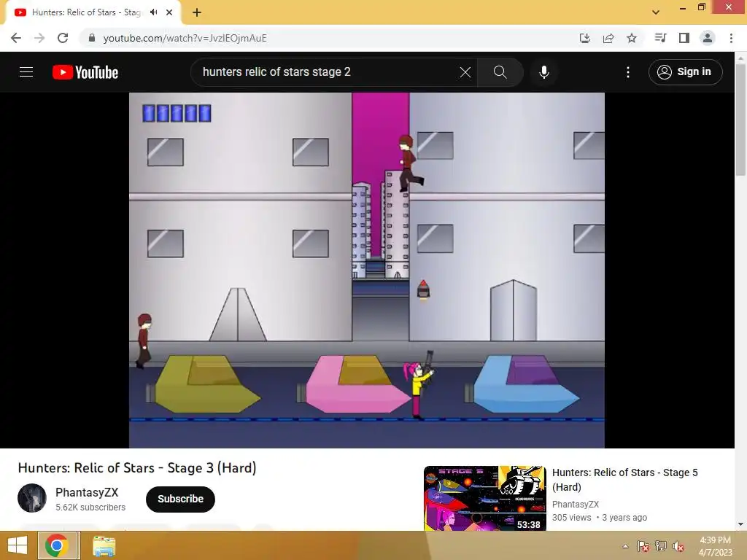
Task: Click the YouTube search magnifier button
Action: tap(500, 72)
